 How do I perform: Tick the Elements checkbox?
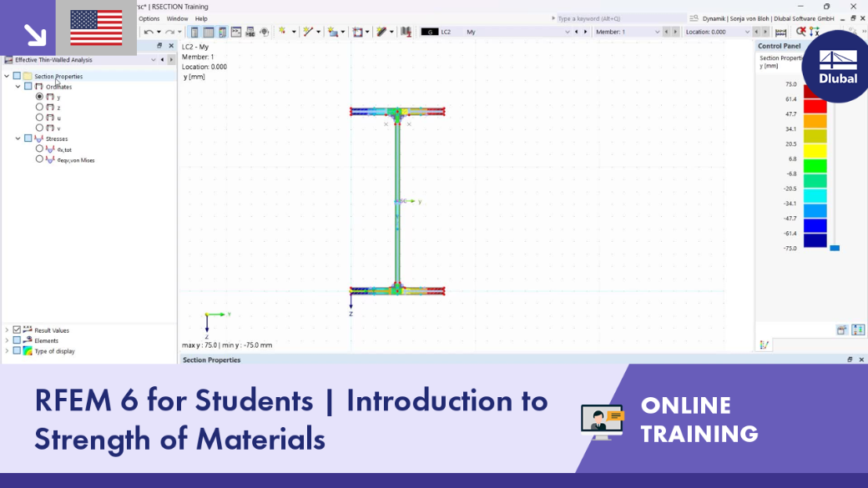point(18,340)
